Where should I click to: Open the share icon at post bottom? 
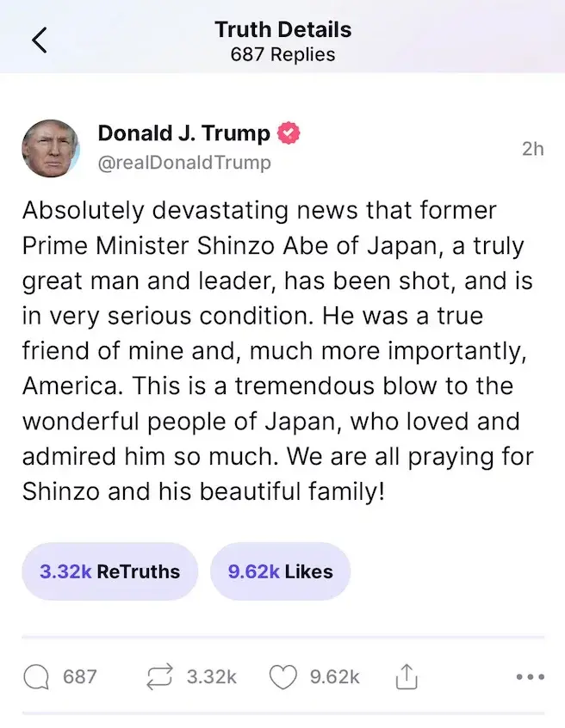(x=406, y=678)
